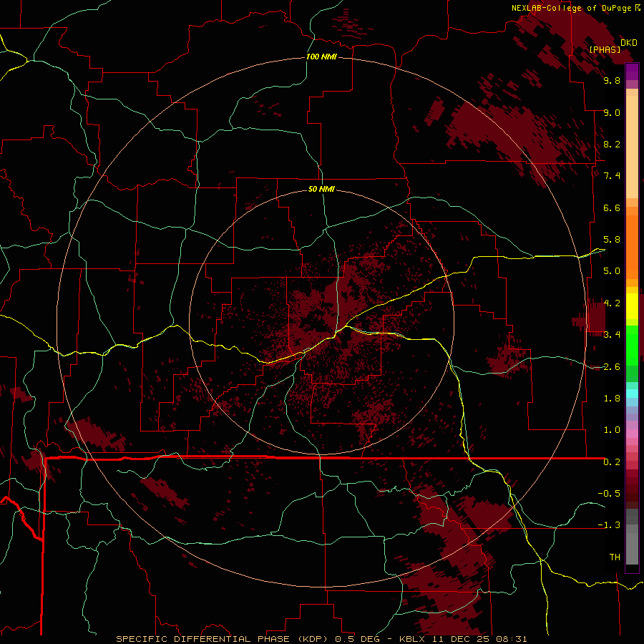Click the TH threshold label
This screenshot has height=644, width=644.
point(615,557)
